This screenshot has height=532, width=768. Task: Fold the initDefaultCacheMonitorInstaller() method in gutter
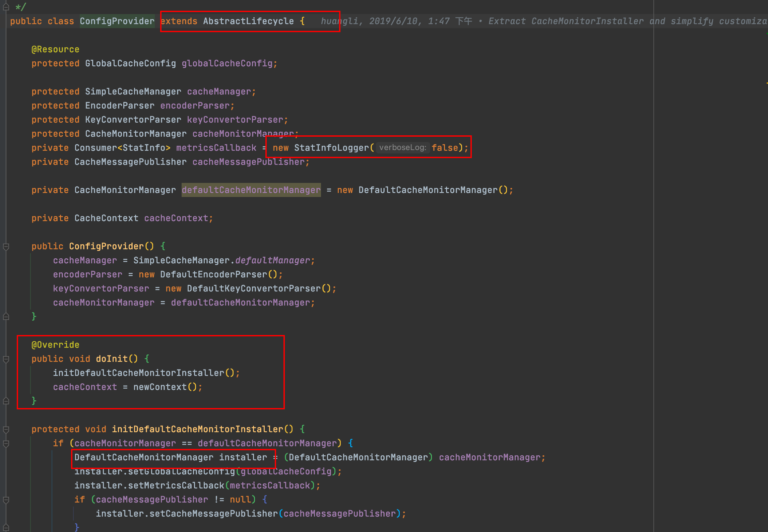click(x=6, y=430)
